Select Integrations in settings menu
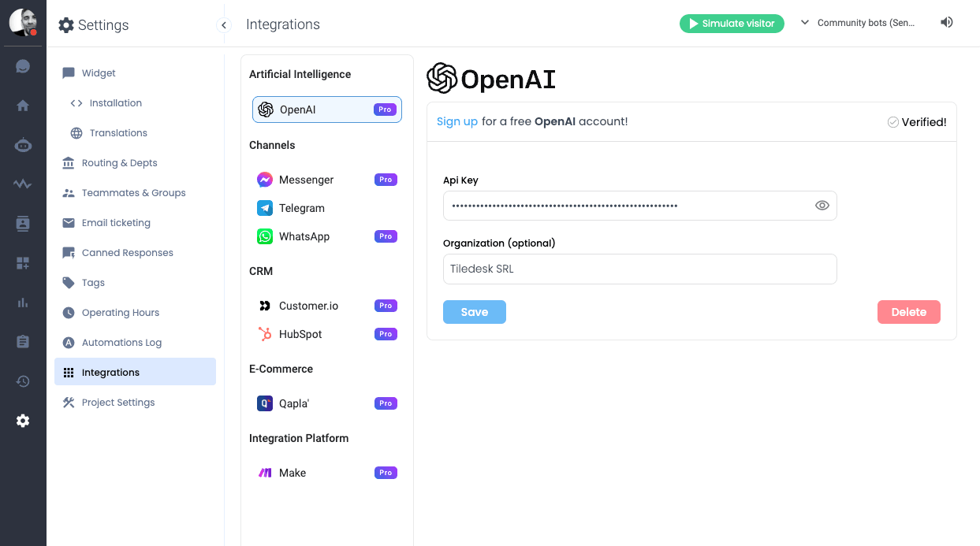 (x=135, y=372)
